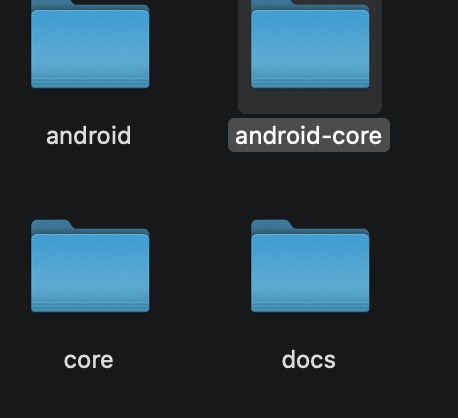Click the highlighted android-core name label
Screen dimensions: 458x418
click(x=309, y=135)
